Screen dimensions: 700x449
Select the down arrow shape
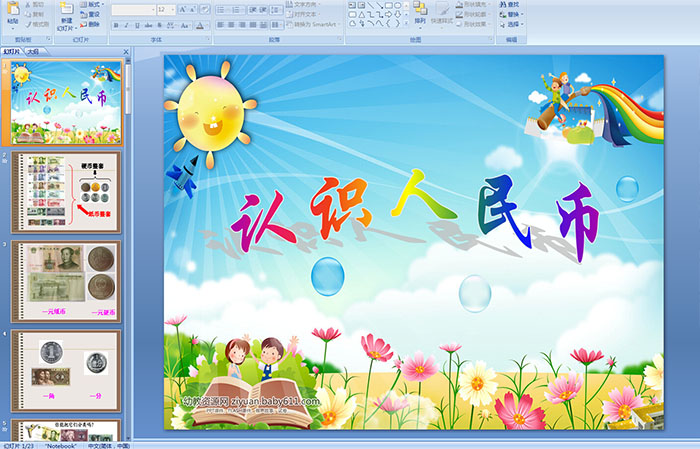pyautogui.click(x=397, y=14)
